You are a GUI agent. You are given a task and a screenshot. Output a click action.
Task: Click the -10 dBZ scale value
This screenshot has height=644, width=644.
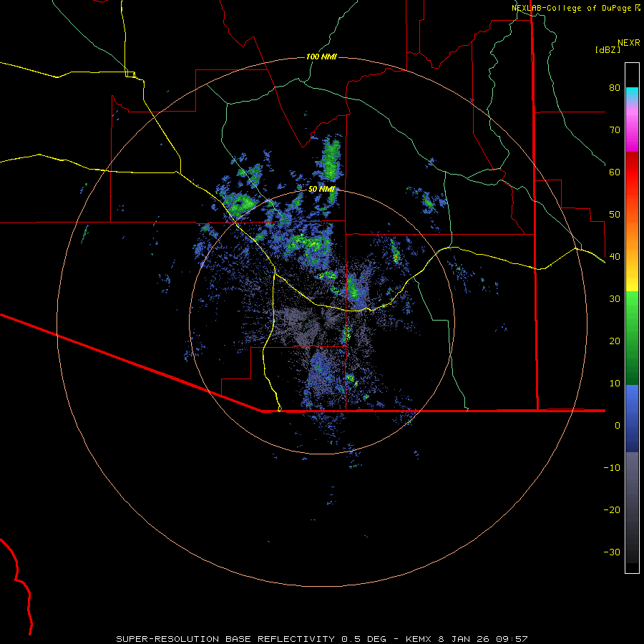pyautogui.click(x=612, y=468)
